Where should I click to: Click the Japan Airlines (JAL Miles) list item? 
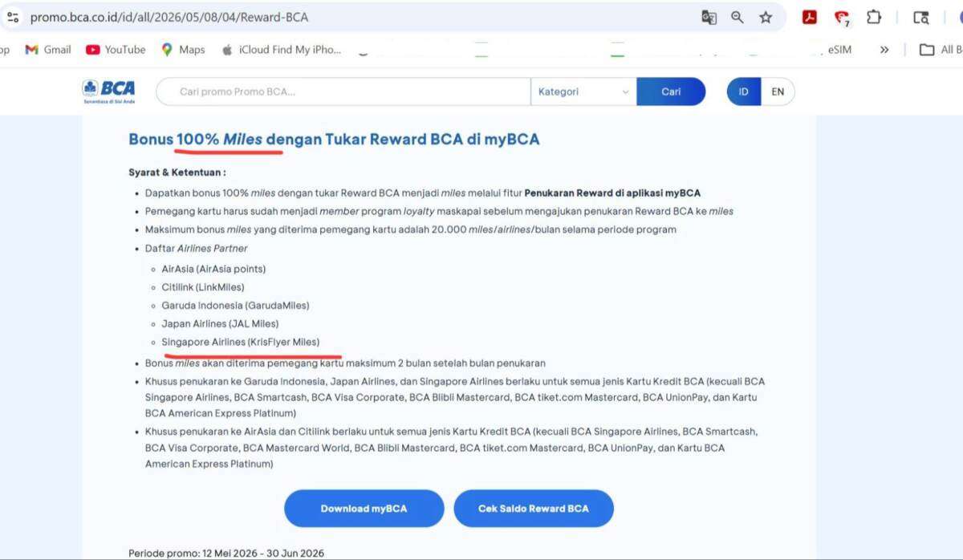click(x=220, y=324)
